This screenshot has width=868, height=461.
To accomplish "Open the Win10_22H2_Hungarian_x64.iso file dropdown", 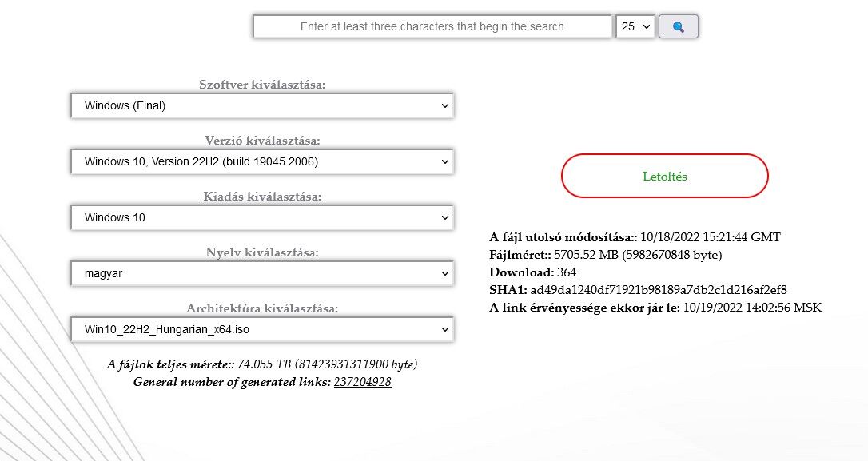I will (262, 329).
